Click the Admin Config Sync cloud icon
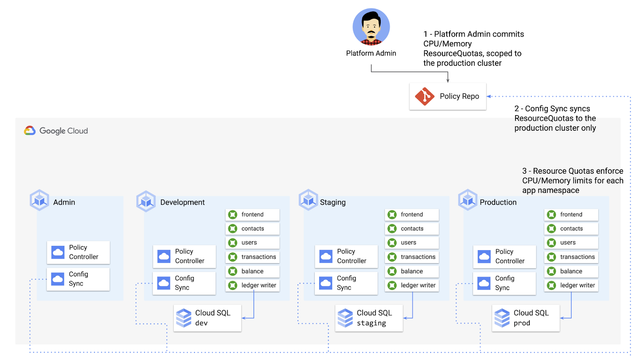Image resolution: width=644 pixels, height=362 pixels. pos(58,279)
